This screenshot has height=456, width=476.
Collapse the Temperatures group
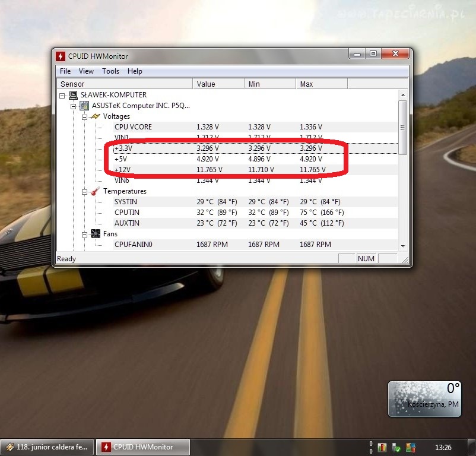pyautogui.click(x=84, y=192)
